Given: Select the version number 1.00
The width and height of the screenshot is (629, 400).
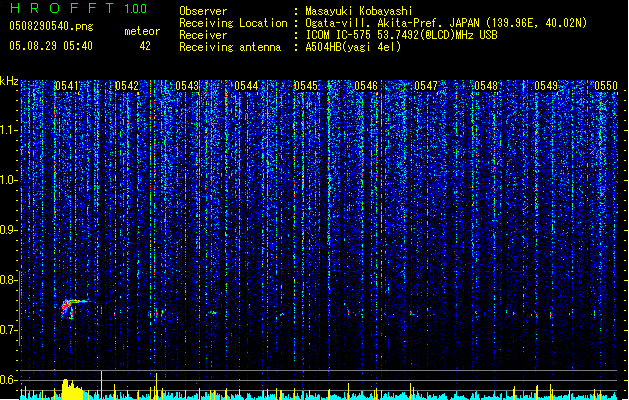Looking at the screenshot, I should (x=136, y=9).
